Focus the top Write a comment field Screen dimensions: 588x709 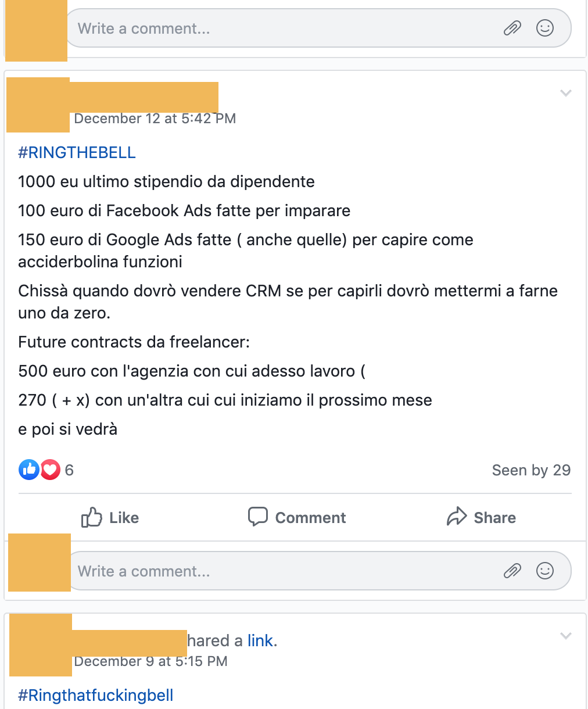pyautogui.click(x=317, y=28)
